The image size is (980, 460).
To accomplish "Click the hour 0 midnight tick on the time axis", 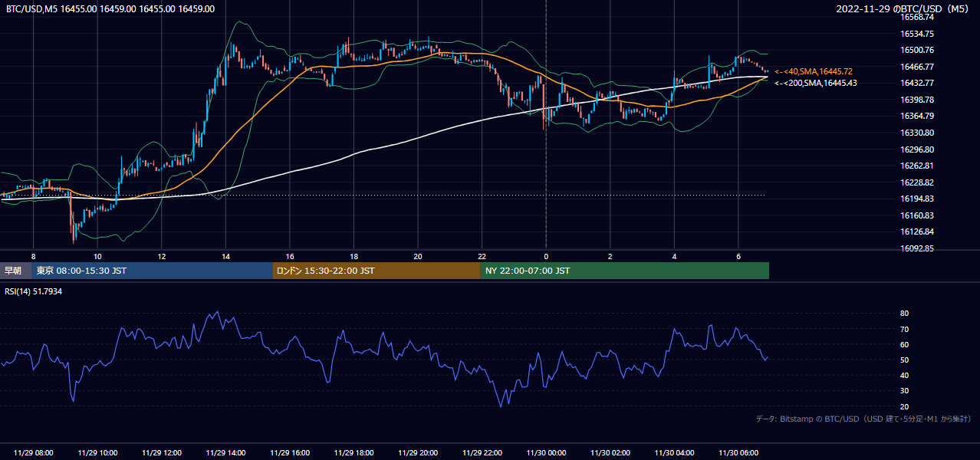I will coord(546,256).
